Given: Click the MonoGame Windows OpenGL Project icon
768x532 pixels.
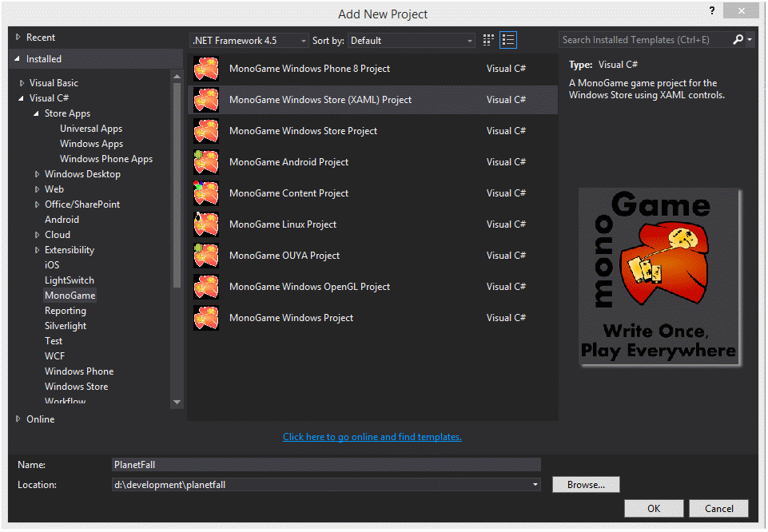Looking at the screenshot, I should (206, 287).
